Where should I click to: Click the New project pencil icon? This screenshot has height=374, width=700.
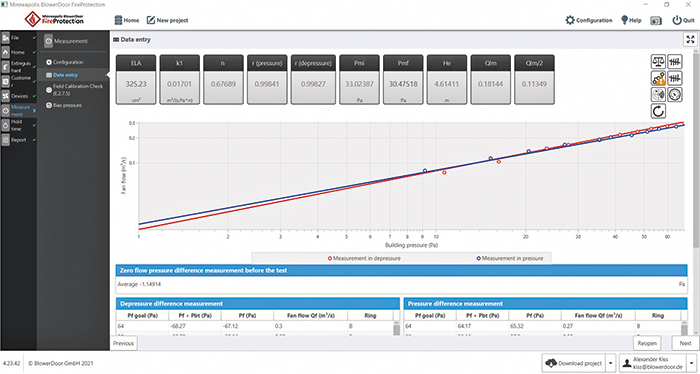[x=151, y=20]
